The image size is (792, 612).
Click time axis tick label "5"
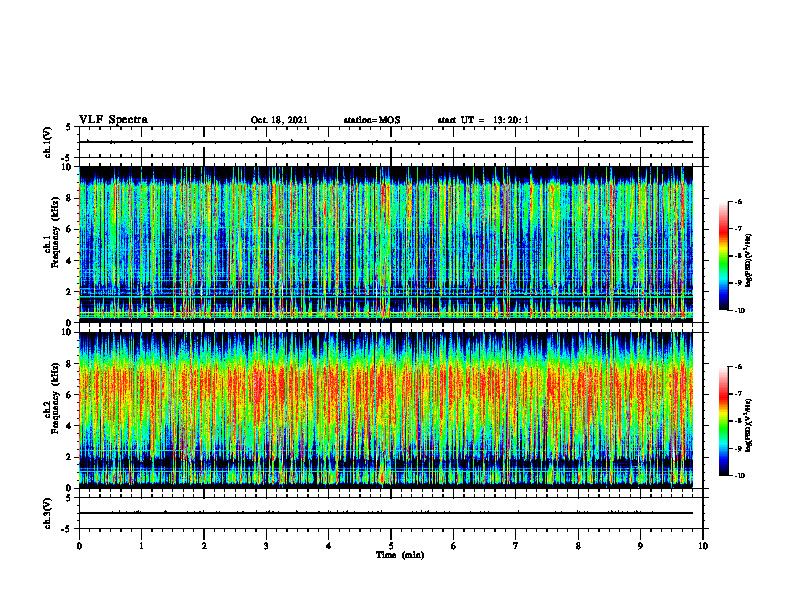391,546
